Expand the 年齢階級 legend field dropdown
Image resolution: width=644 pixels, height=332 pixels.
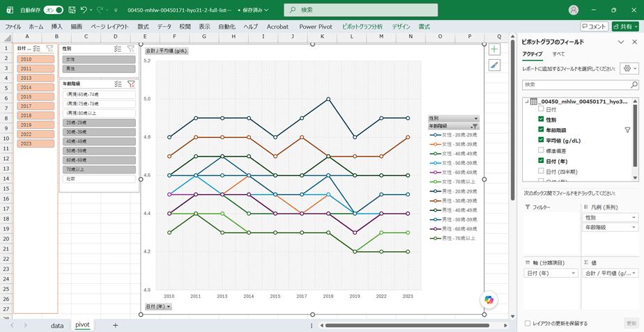click(x=609, y=227)
